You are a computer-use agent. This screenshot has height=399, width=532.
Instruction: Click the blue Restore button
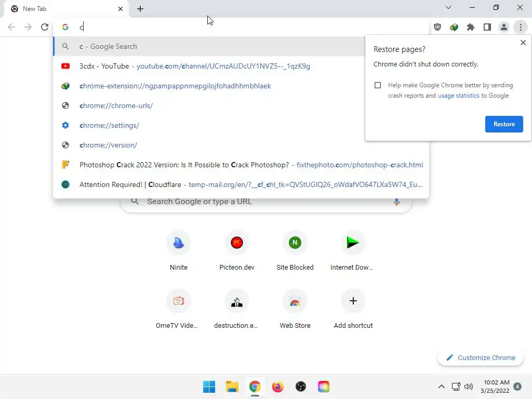point(504,124)
